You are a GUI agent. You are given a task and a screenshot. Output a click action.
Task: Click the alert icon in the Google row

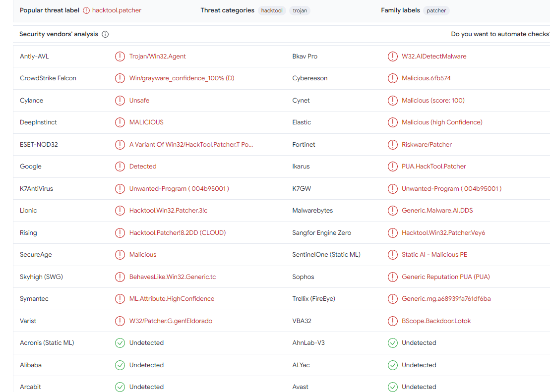tap(120, 167)
